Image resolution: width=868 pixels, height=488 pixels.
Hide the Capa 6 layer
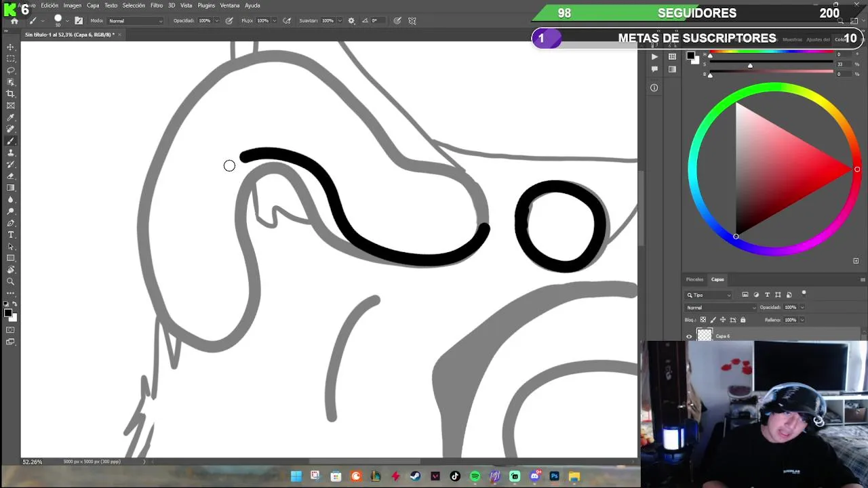pos(689,336)
